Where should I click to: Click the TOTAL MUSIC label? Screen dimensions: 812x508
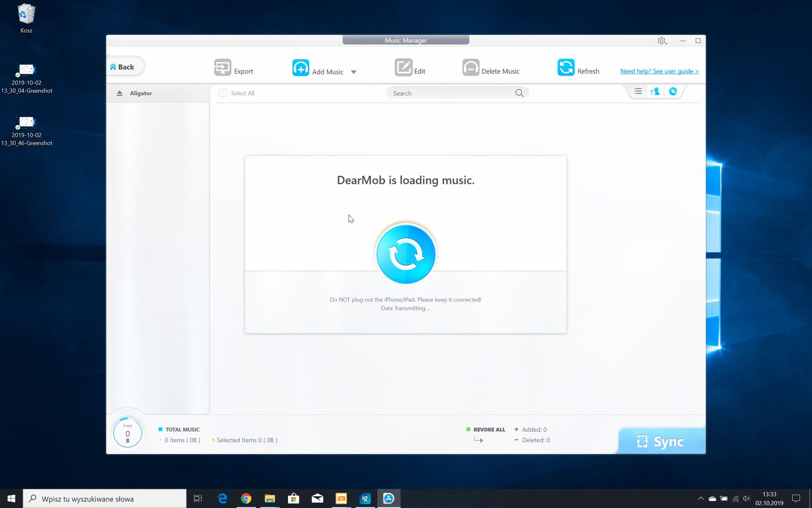click(x=182, y=430)
